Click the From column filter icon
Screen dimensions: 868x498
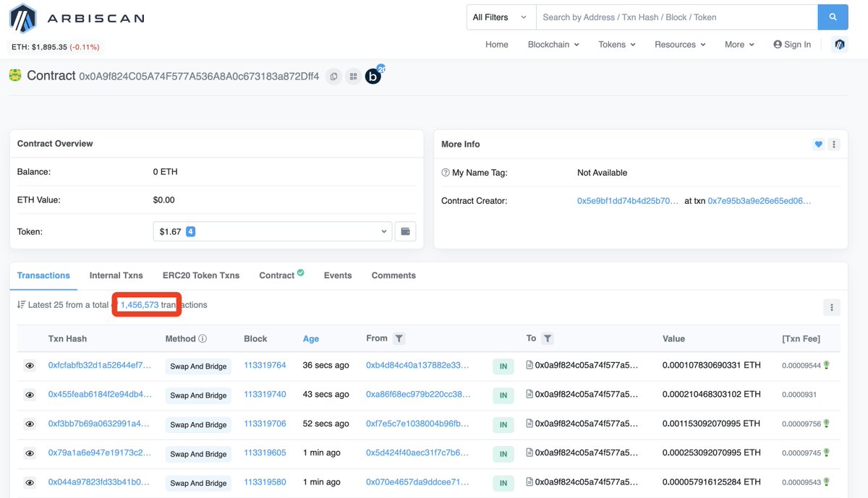[399, 338]
